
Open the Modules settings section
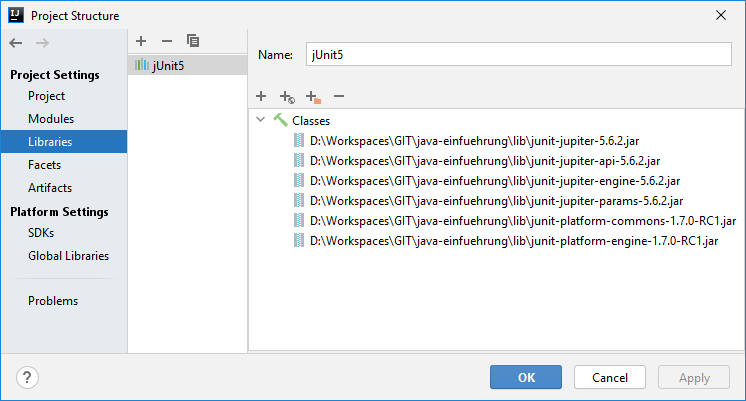pos(50,119)
